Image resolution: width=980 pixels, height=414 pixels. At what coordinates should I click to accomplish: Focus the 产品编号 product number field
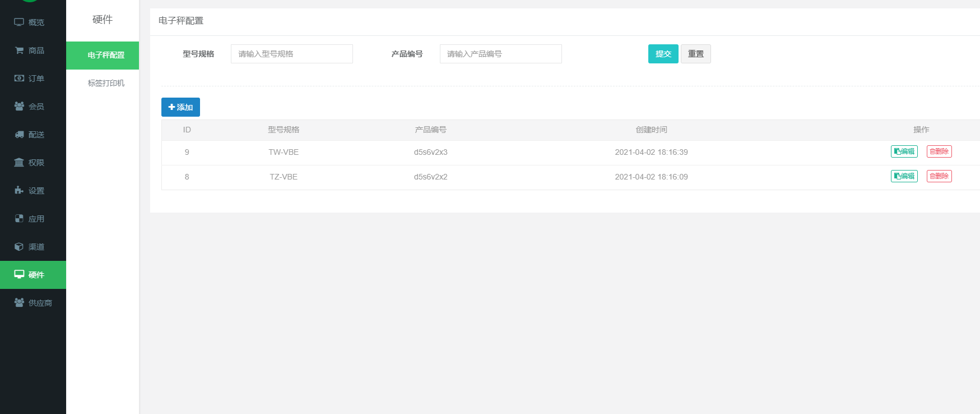click(x=500, y=54)
